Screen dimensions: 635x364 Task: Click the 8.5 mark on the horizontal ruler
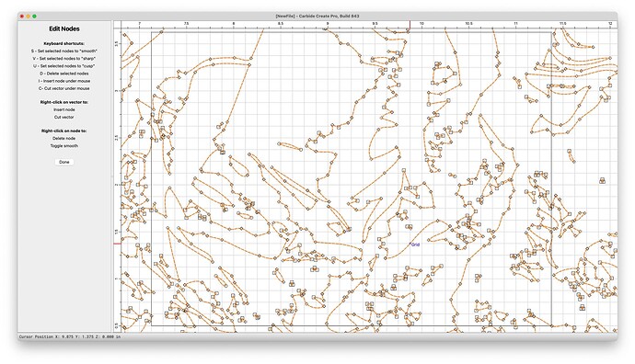tap(281, 24)
